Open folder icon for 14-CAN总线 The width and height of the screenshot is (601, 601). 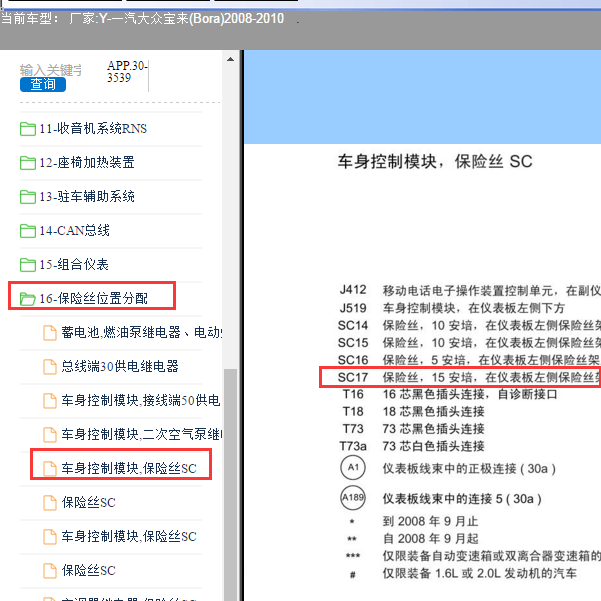click(28, 230)
